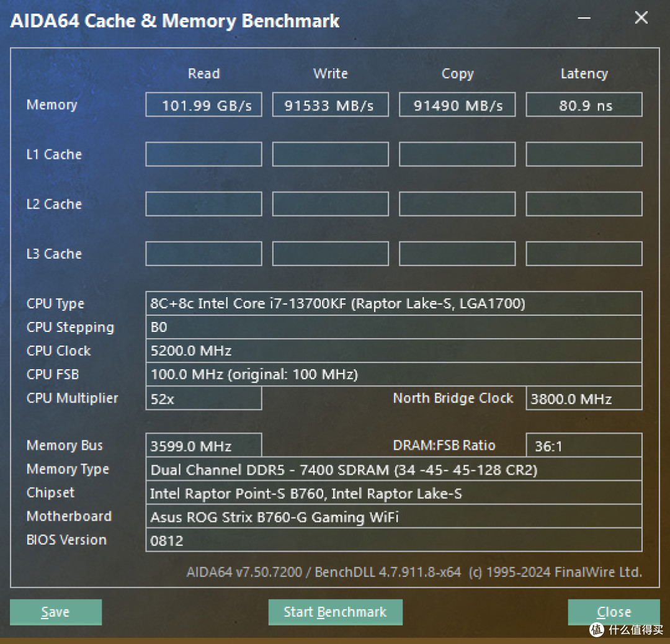Viewport: 670px width, 644px height.
Task: Click the Memory Type label
Action: tap(68, 469)
